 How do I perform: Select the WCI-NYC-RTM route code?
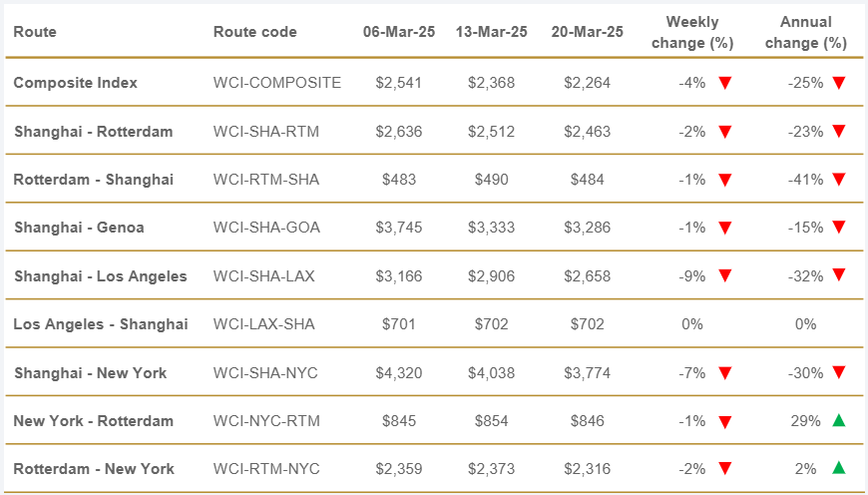(x=266, y=421)
